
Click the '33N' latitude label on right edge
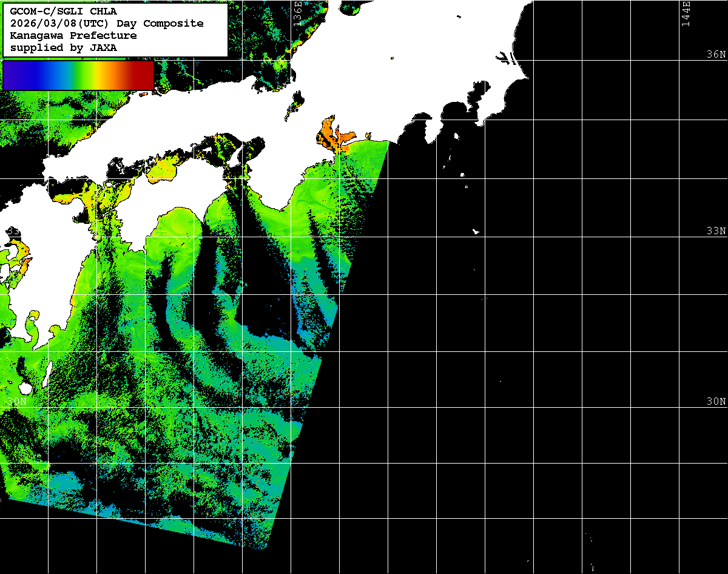pos(716,231)
